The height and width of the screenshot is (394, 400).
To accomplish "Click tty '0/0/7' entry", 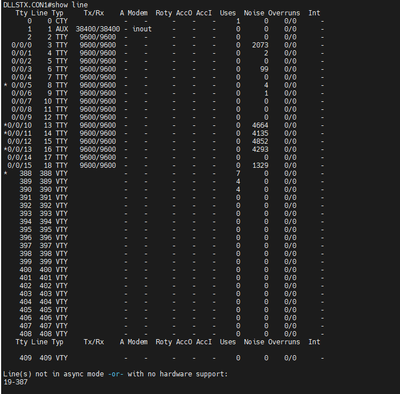I will pos(22,101).
